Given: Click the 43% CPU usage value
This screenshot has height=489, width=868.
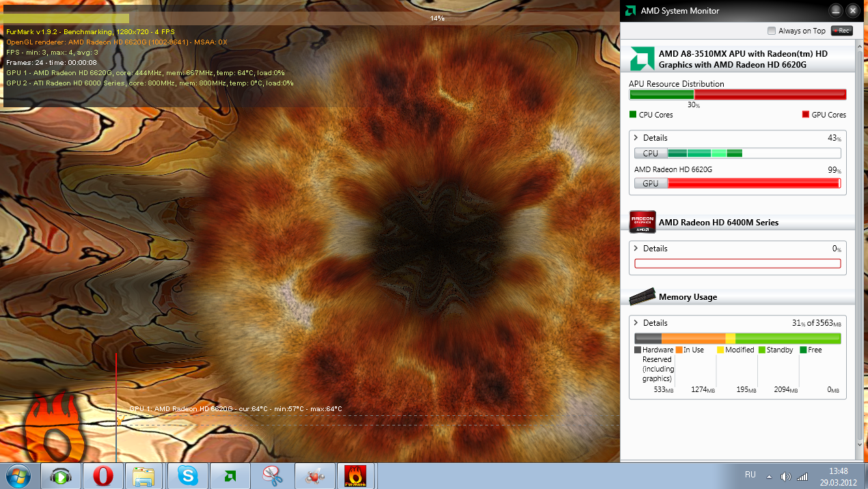Looking at the screenshot, I should point(835,138).
